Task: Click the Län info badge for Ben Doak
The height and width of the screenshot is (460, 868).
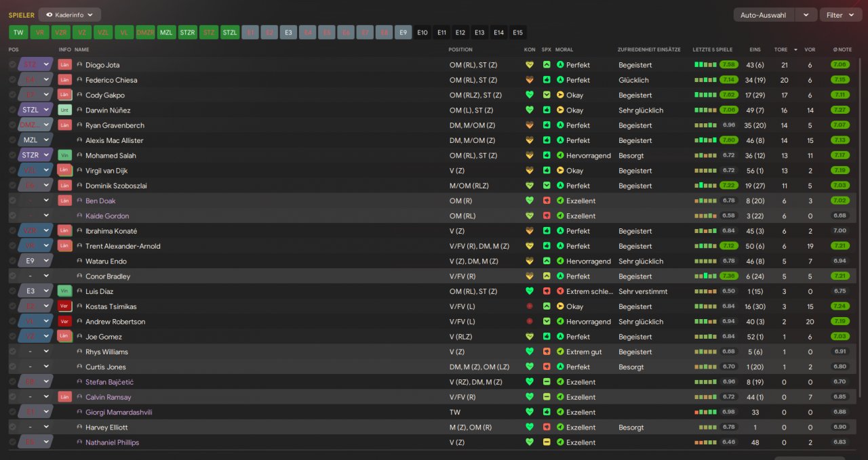Action: point(65,201)
